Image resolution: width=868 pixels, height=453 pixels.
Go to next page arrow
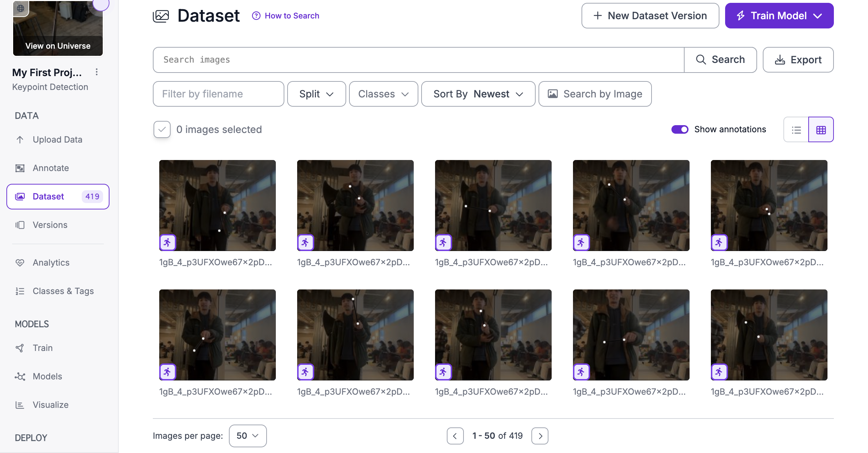(540, 436)
